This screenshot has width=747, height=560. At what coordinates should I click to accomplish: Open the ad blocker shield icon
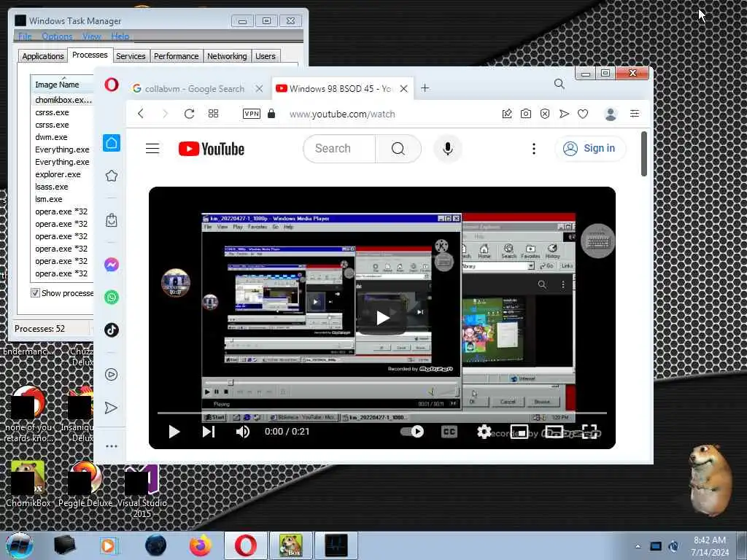click(545, 113)
